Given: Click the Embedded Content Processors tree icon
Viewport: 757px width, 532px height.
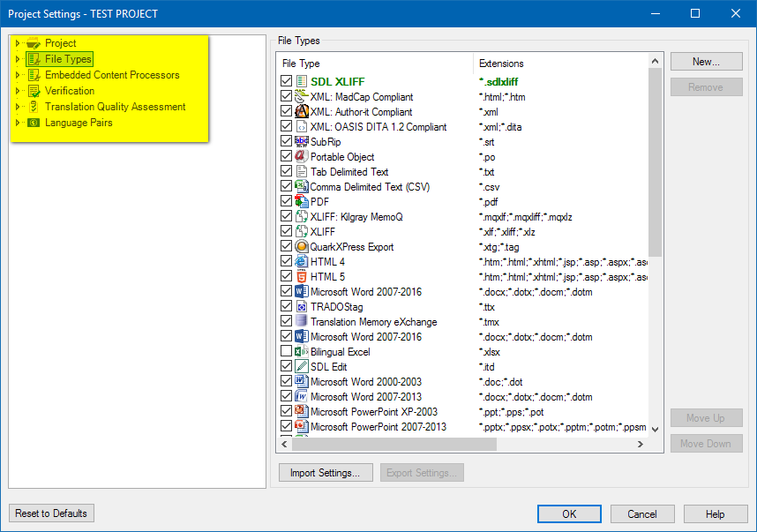Looking at the screenshot, I should point(34,75).
